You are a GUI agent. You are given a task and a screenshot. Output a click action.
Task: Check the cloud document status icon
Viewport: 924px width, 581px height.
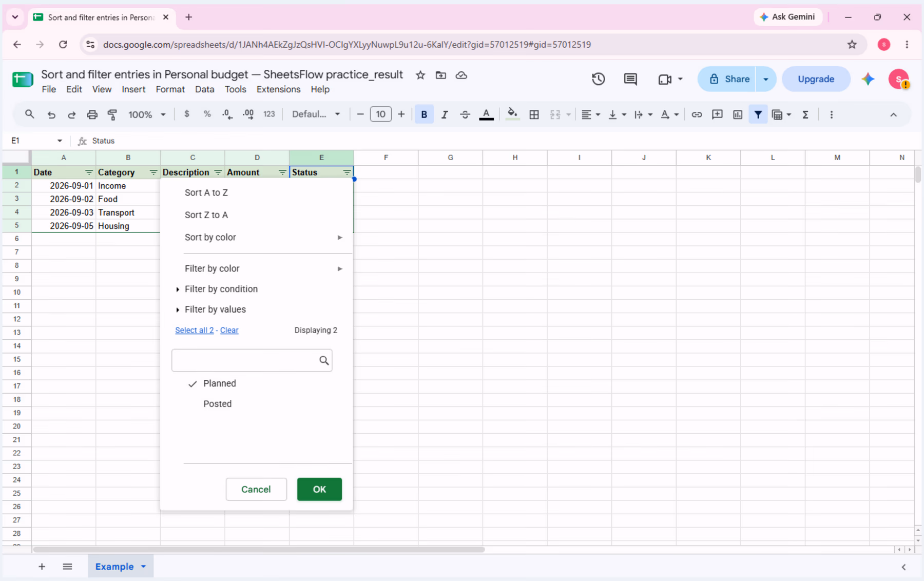click(x=461, y=75)
